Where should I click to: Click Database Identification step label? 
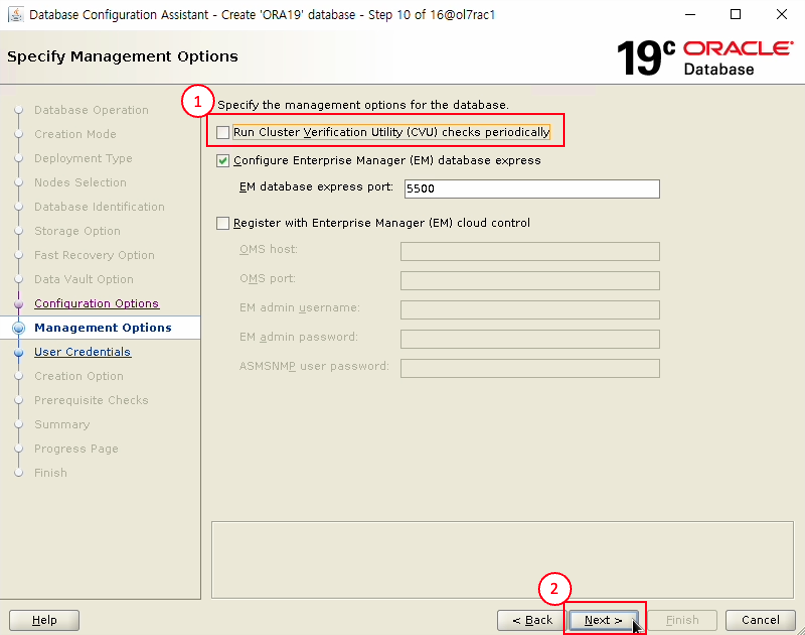coord(99,206)
